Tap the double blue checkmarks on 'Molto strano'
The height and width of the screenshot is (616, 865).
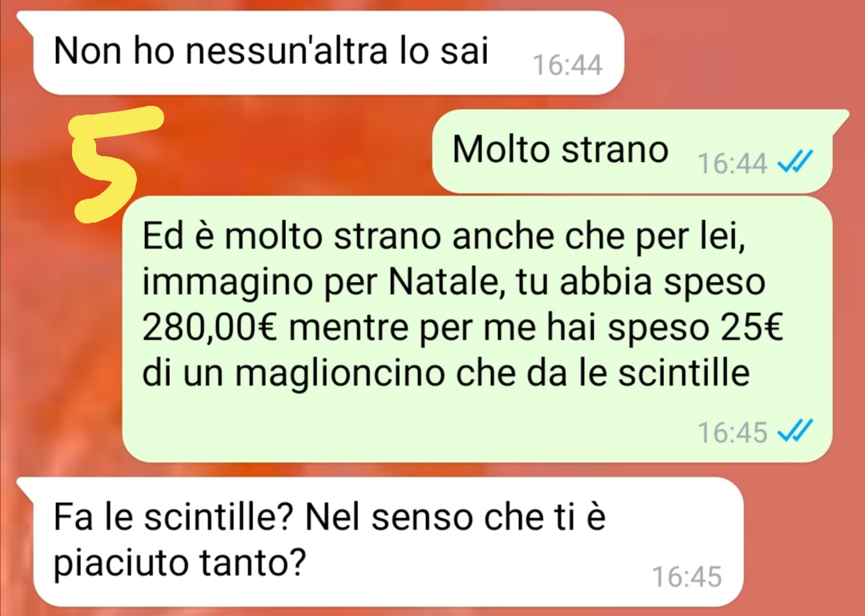coord(795,163)
